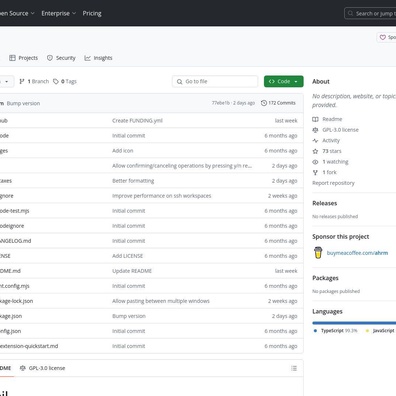396x396 pixels.
Task: Open the Pricing page
Action: coord(92,13)
